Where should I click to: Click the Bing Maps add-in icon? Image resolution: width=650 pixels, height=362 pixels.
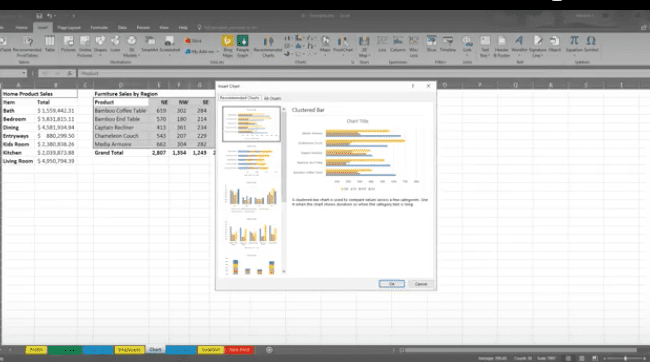227,46
